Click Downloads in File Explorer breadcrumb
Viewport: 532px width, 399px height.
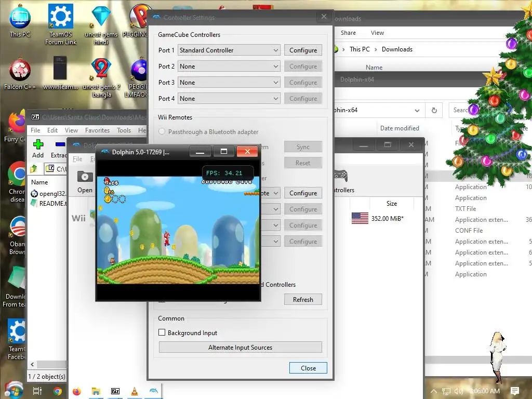point(397,49)
